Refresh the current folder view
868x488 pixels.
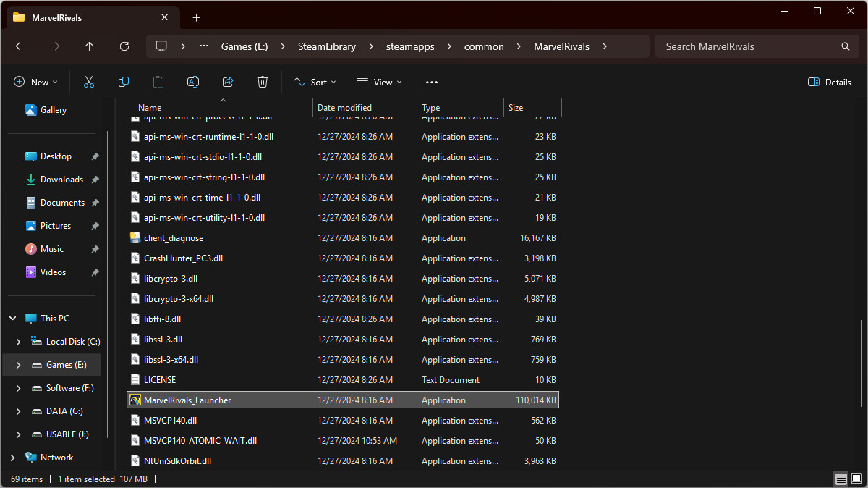point(124,46)
